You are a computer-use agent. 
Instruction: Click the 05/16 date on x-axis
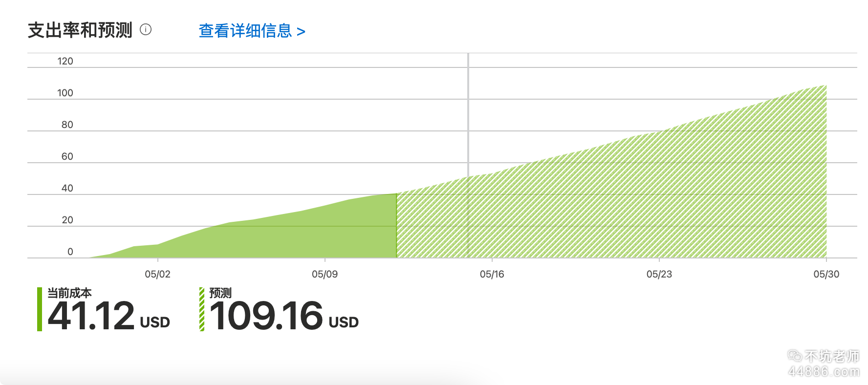click(492, 274)
